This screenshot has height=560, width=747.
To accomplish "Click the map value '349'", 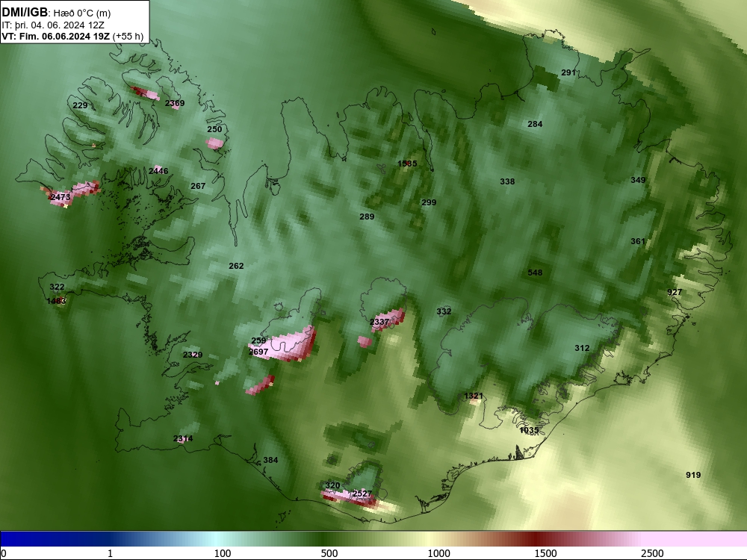I will pyautogui.click(x=638, y=180).
